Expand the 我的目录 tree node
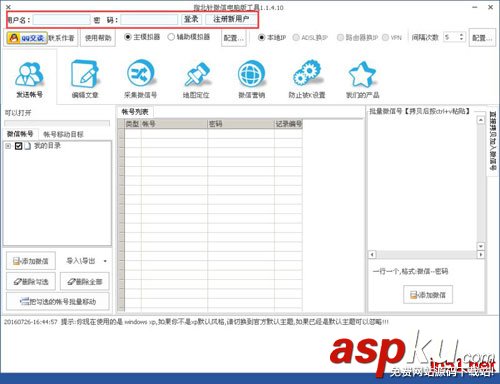 click(8, 146)
